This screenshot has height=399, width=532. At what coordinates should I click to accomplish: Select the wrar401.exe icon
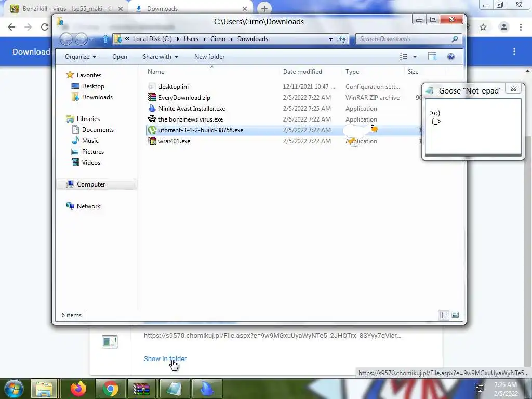(152, 141)
